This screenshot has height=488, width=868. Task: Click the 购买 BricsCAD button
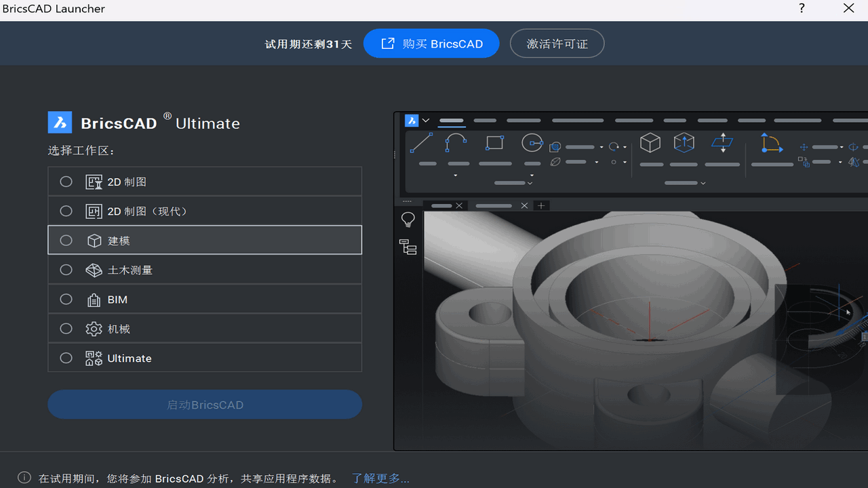tap(431, 43)
